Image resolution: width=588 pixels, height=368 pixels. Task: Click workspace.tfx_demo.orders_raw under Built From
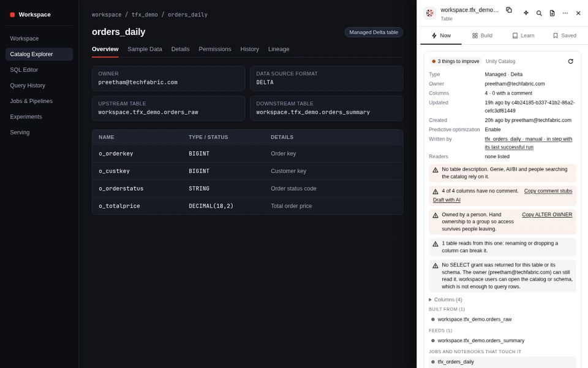pos(474,320)
